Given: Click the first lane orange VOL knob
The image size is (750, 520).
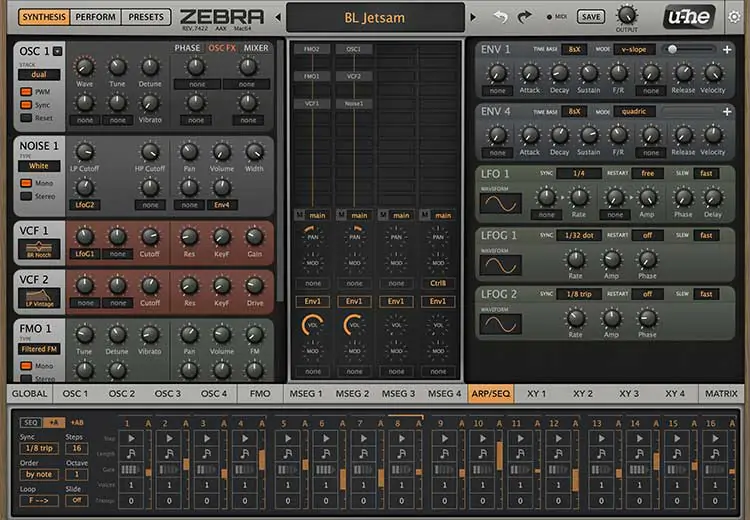Looking at the screenshot, I should (x=312, y=325).
